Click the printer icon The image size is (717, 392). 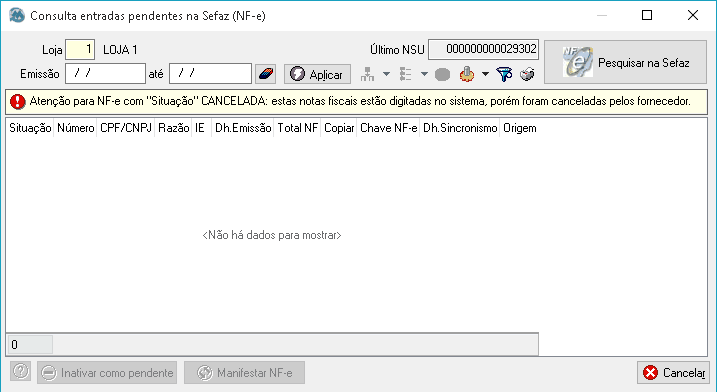point(527,74)
